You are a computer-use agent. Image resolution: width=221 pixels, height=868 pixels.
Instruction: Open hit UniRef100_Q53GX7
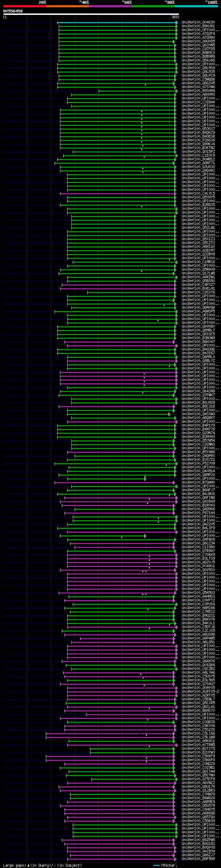(198, 129)
